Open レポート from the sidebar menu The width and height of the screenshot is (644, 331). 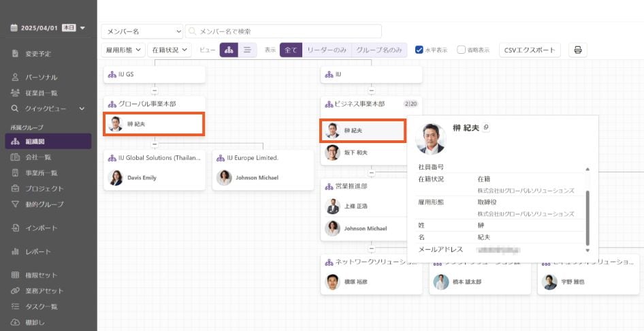click(x=38, y=251)
